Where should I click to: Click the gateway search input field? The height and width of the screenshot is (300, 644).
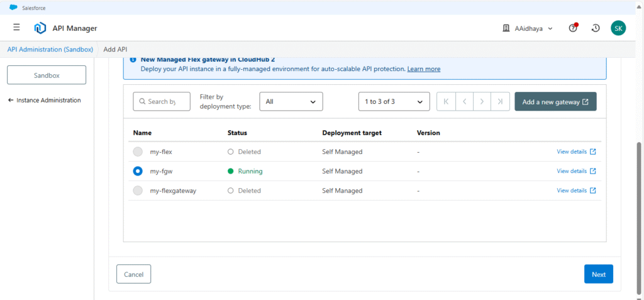162,101
